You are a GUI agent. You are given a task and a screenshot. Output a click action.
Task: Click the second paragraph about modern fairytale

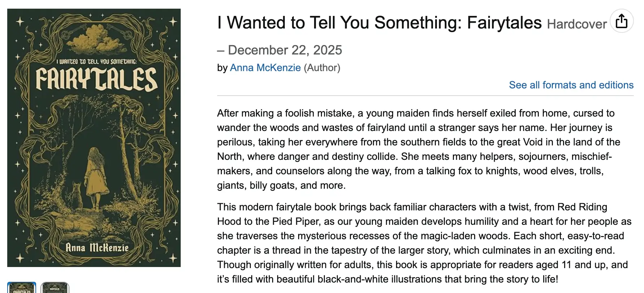point(423,243)
